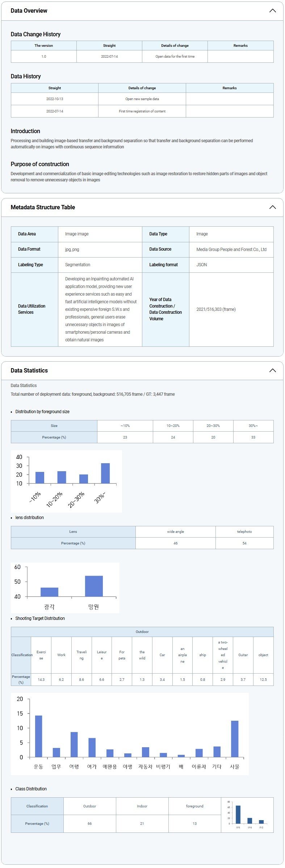Viewport: 285px width, 868px height.
Task: Click the 'The version' column header
Action: [x=44, y=46]
